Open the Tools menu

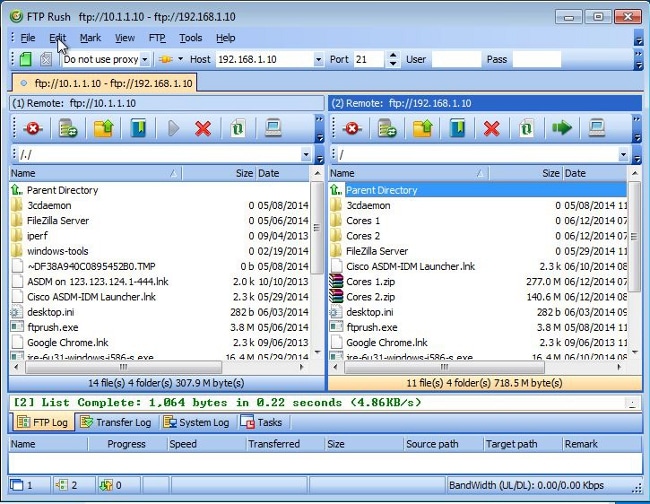point(191,38)
